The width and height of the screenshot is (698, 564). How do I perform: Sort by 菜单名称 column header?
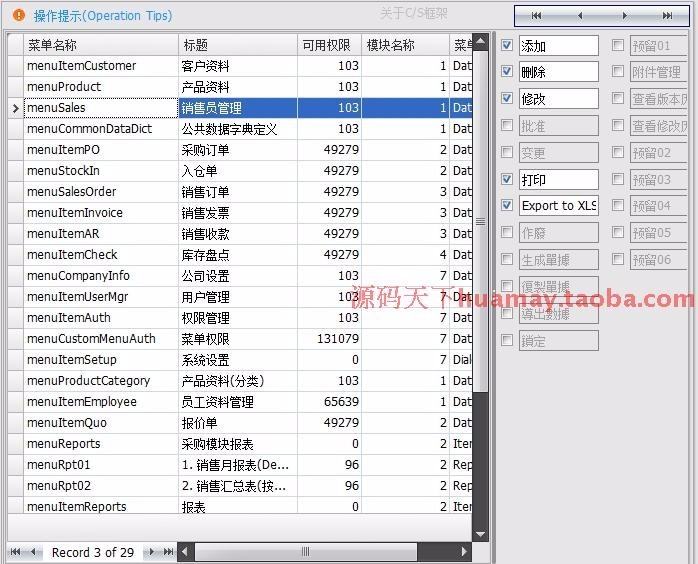pos(101,45)
